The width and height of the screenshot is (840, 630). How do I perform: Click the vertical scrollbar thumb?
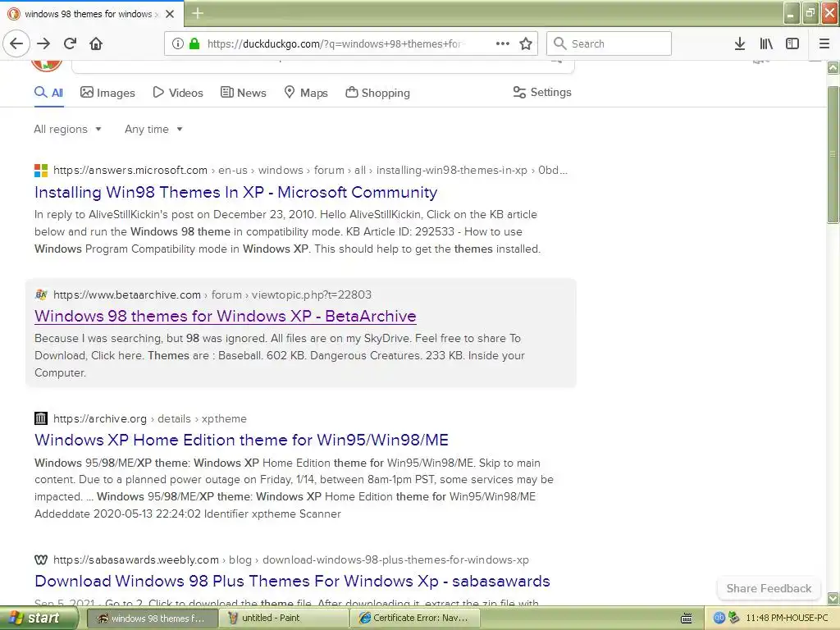(x=833, y=154)
